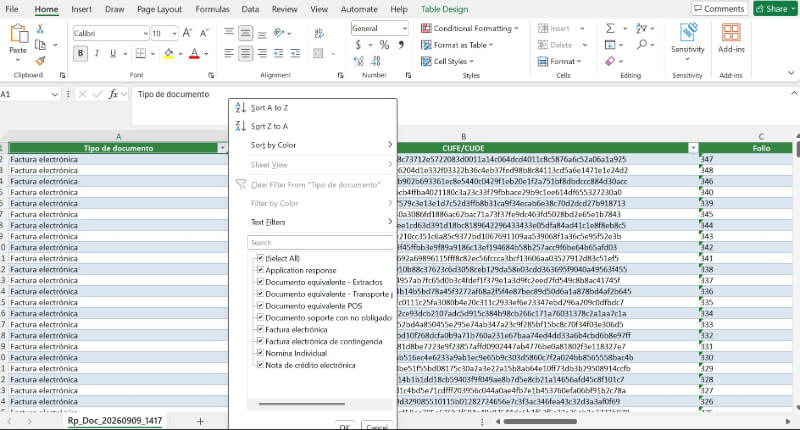
Task: Click the Orientation text angle icon
Action: coord(279,33)
